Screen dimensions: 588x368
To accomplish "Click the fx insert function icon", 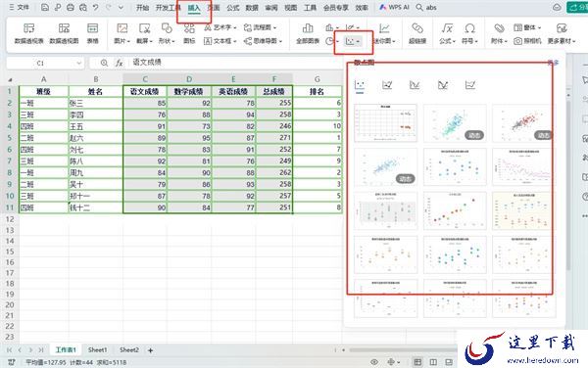I will [120, 63].
